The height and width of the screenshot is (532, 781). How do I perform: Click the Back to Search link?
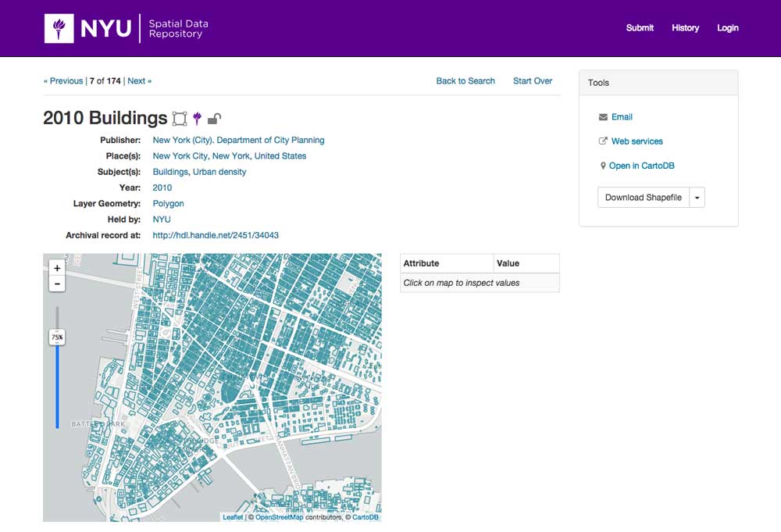point(465,81)
